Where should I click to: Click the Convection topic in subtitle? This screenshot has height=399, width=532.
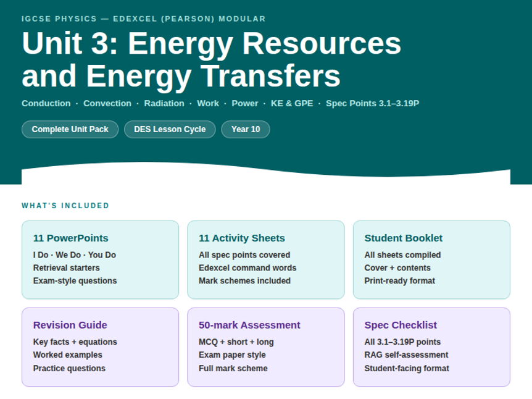[x=107, y=103]
